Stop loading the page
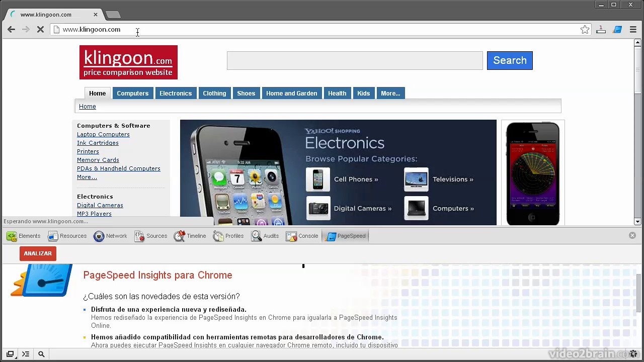The height and width of the screenshot is (362, 644). 41,30
